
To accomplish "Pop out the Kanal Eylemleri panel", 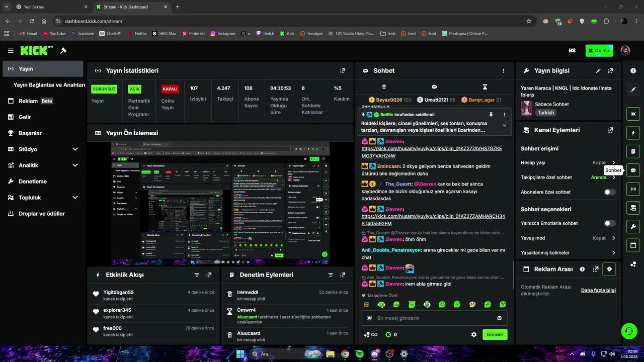I will 610,130.
